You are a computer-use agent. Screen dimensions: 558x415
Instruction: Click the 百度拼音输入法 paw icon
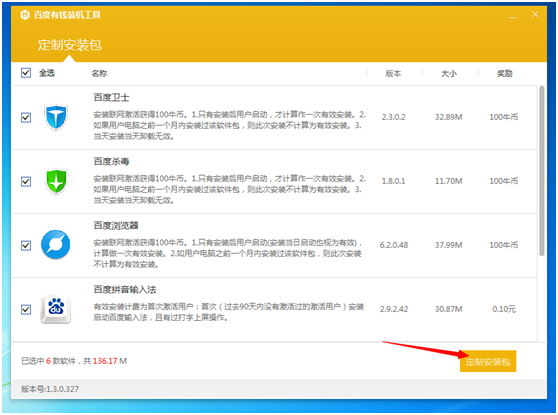tap(56, 309)
